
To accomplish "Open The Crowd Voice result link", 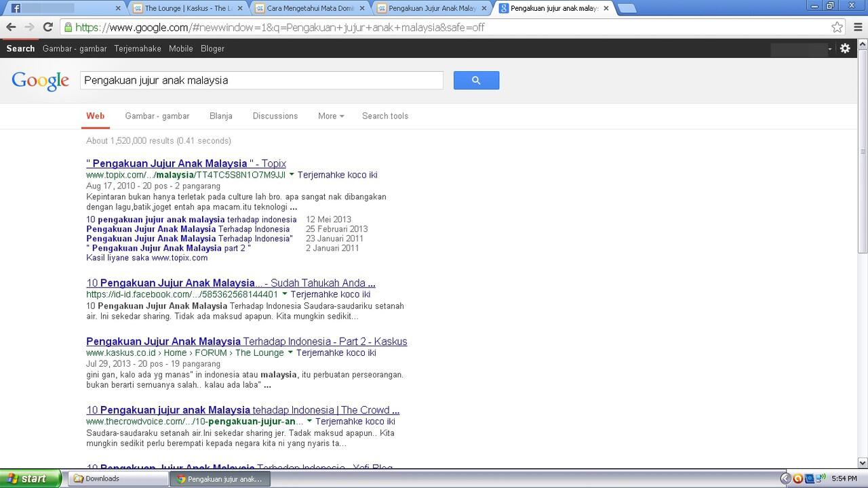I will (243, 410).
